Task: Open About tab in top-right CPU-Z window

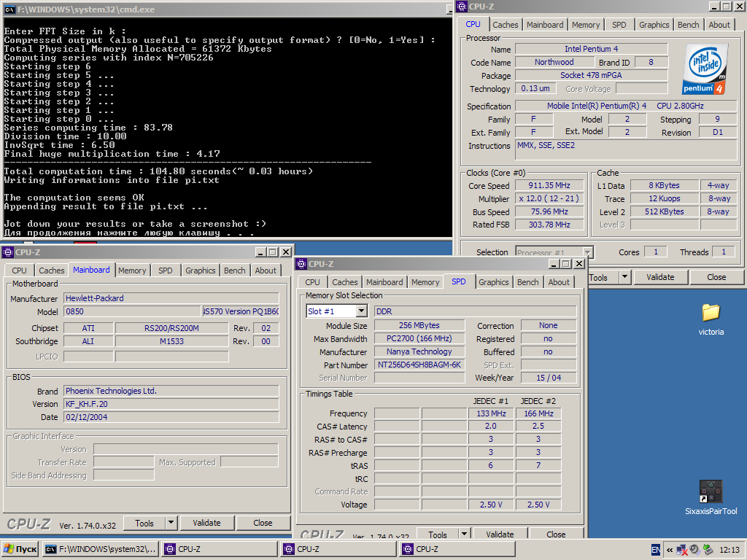Action: coord(719,25)
